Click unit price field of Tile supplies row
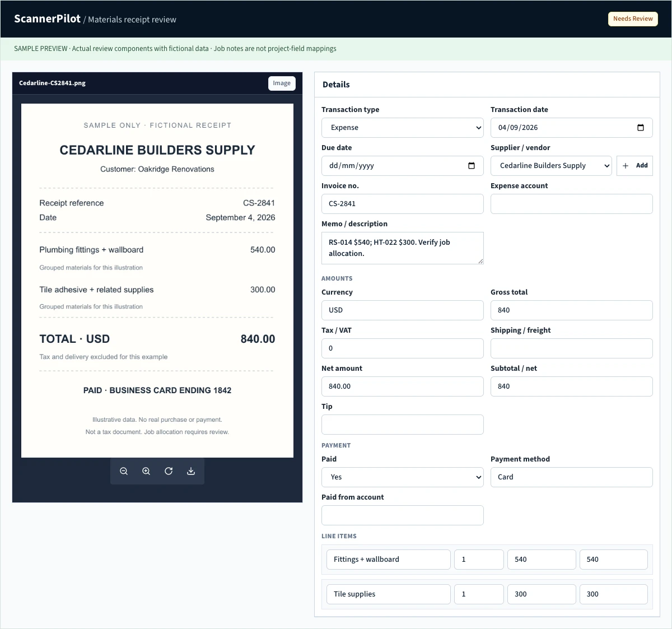 542,594
